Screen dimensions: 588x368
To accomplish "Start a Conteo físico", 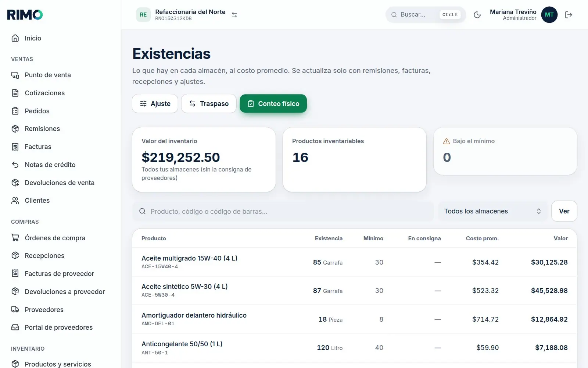I will [273, 104].
